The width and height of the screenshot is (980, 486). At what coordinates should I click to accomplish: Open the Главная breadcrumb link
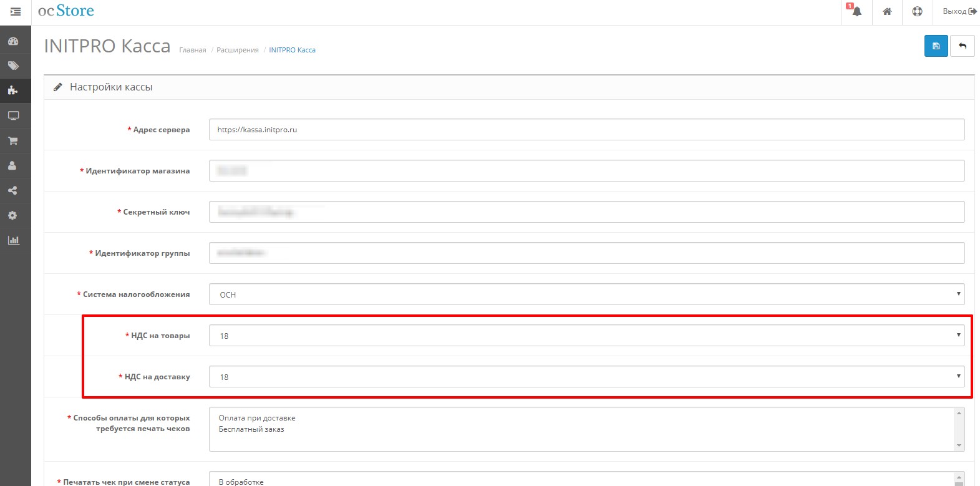pyautogui.click(x=193, y=50)
